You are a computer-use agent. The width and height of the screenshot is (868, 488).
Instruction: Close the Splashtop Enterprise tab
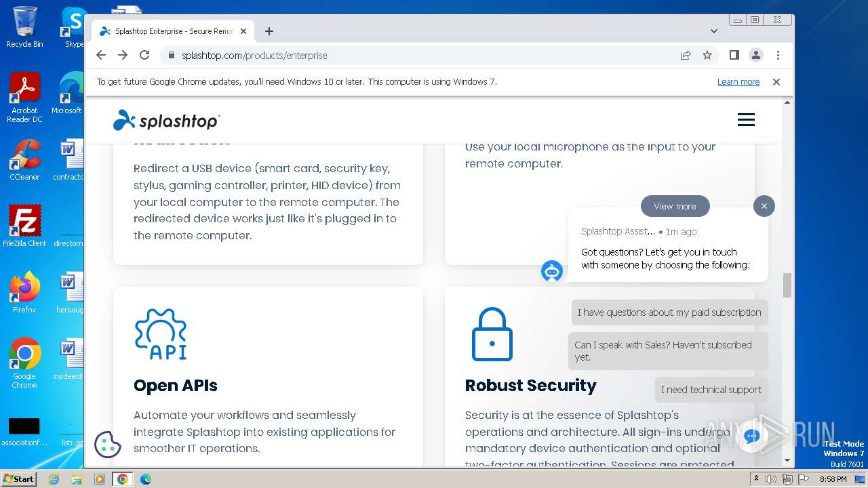coord(243,31)
